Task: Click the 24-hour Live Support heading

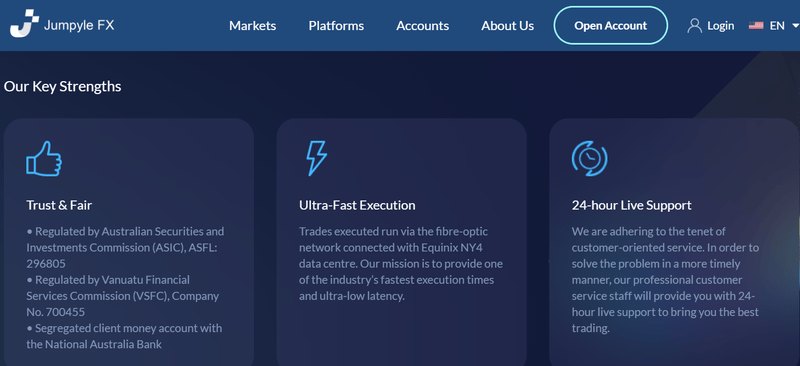Action: (632, 205)
